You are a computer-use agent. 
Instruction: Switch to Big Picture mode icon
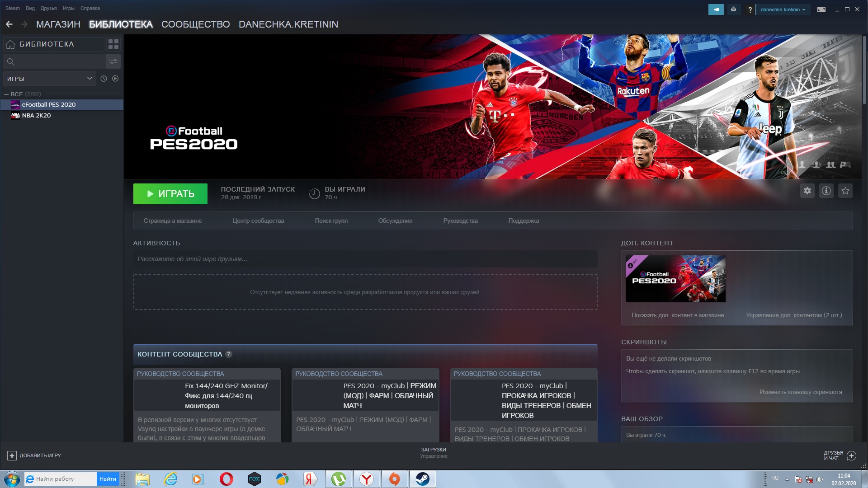click(821, 9)
